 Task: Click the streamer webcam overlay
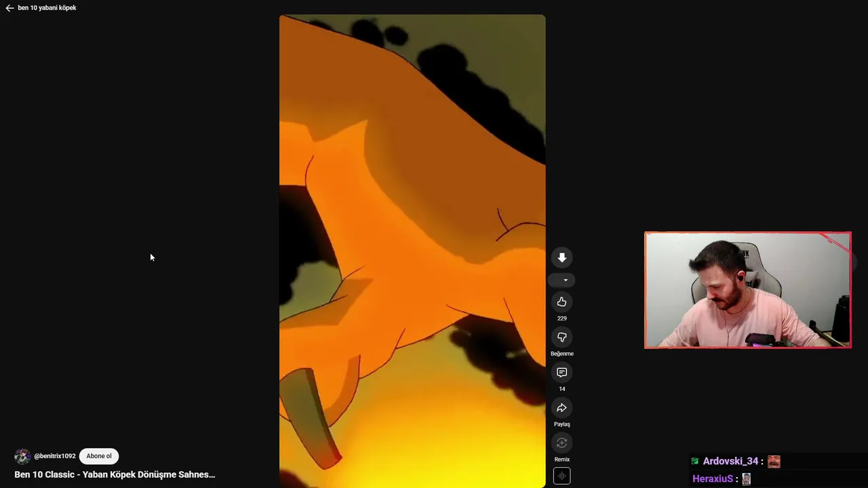pyautogui.click(x=748, y=290)
